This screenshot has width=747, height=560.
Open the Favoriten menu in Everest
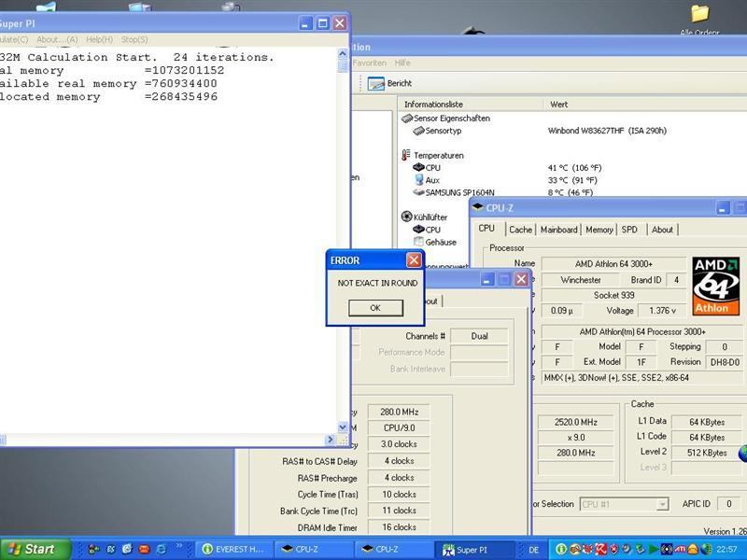(369, 63)
